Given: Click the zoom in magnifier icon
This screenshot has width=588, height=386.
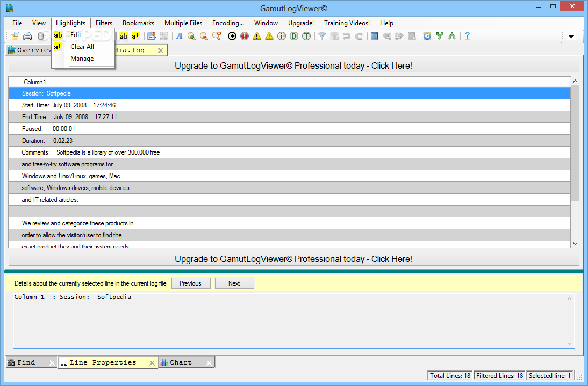Looking at the screenshot, I should click(x=192, y=36).
